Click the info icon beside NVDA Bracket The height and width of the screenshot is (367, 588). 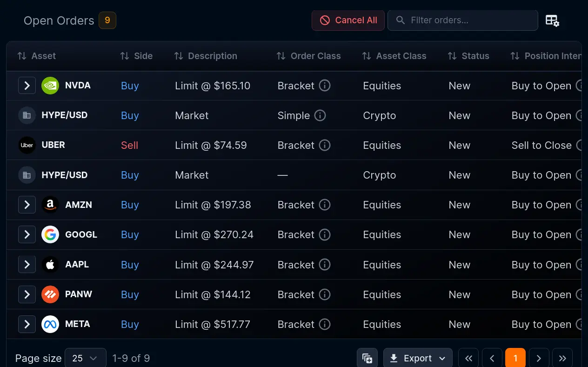325,86
